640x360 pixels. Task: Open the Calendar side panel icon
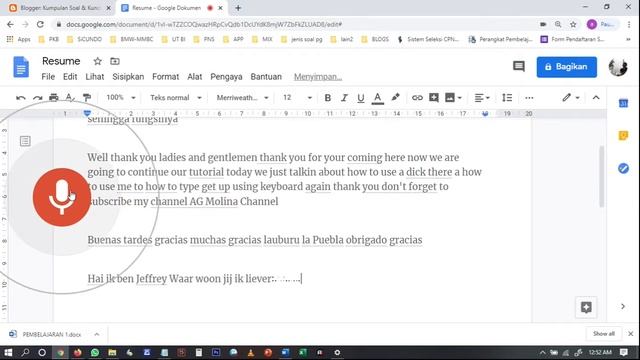pyautogui.click(x=623, y=104)
